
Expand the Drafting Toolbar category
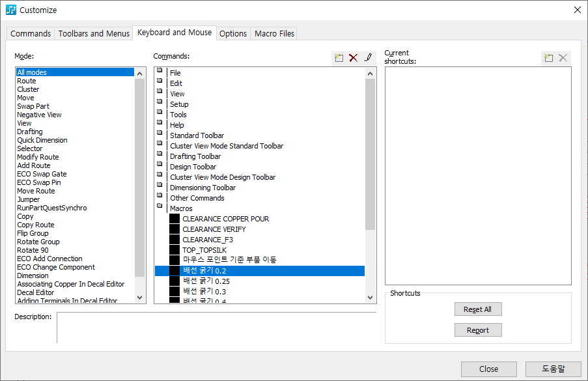(160, 156)
